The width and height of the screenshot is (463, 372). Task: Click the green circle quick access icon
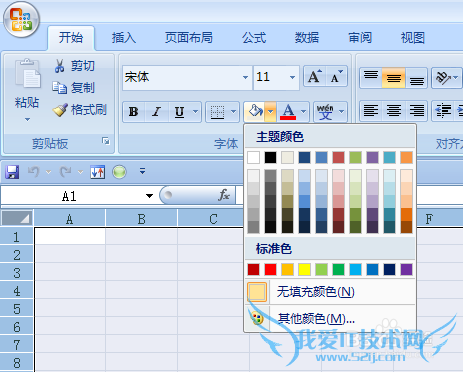tap(119, 172)
